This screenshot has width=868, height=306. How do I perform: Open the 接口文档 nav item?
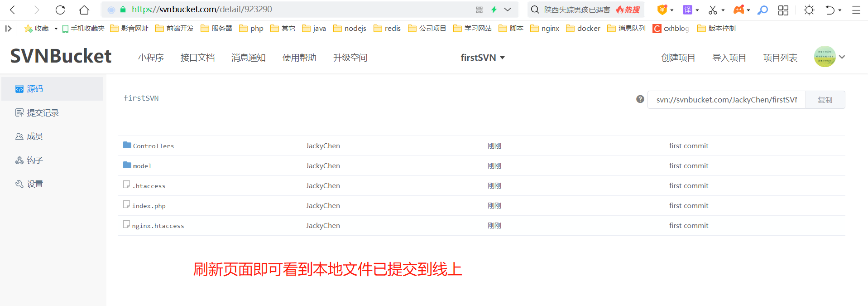[197, 58]
